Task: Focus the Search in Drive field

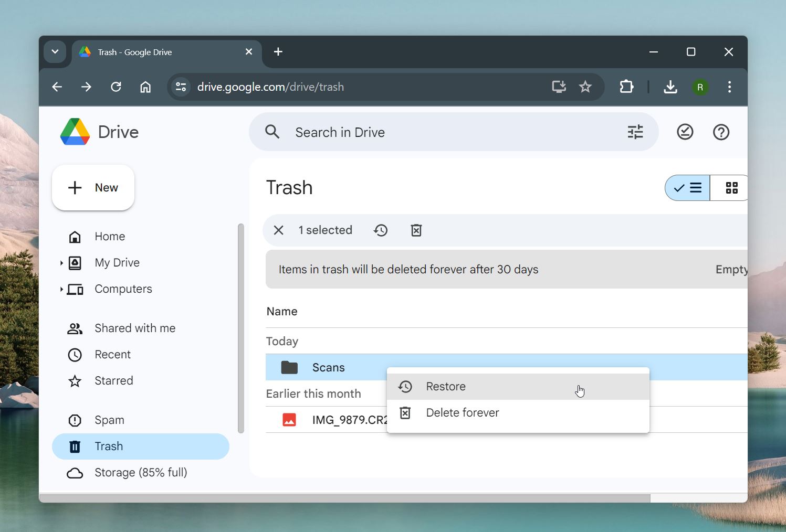Action: click(x=453, y=132)
